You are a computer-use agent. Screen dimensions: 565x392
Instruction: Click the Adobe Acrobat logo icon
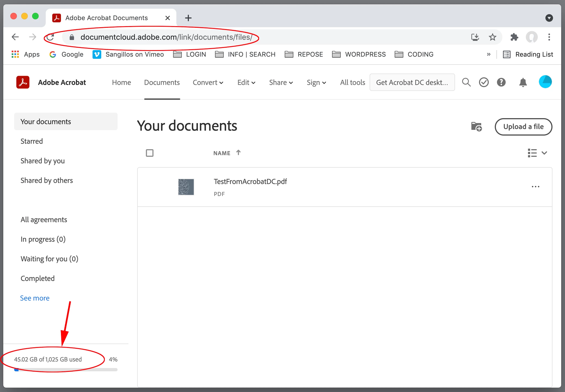[x=23, y=82]
